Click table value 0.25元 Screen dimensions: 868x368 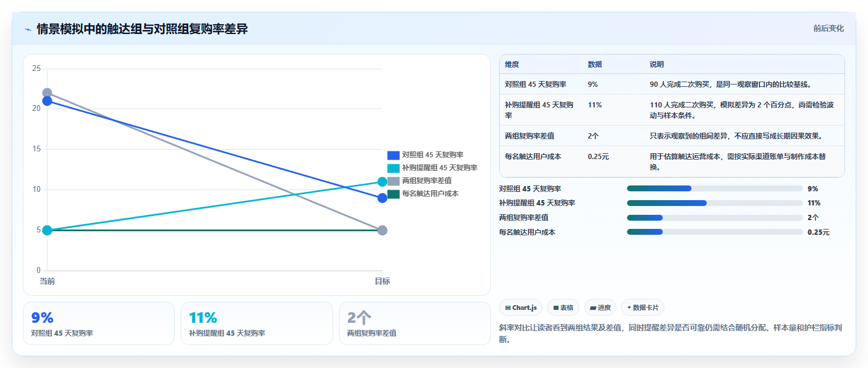pyautogui.click(x=598, y=156)
